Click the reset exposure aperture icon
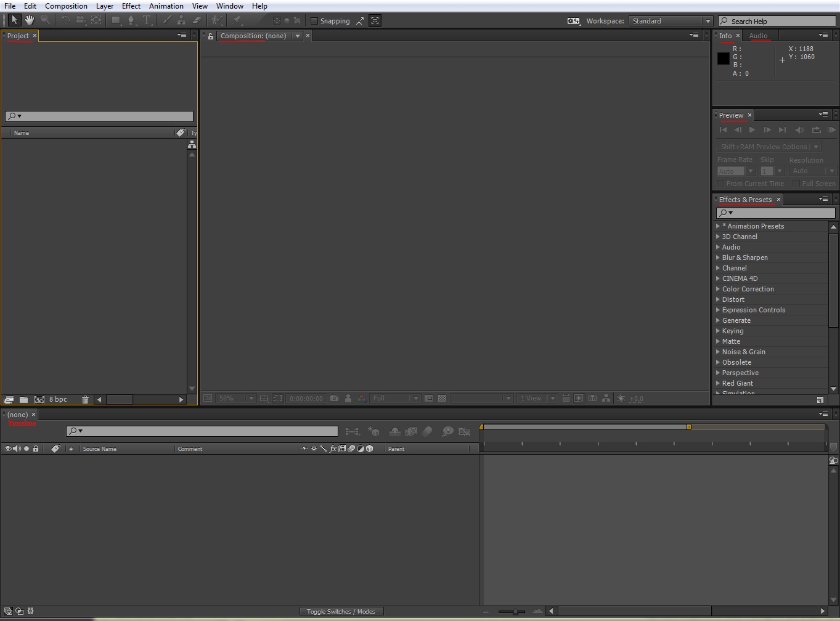 [x=621, y=399]
